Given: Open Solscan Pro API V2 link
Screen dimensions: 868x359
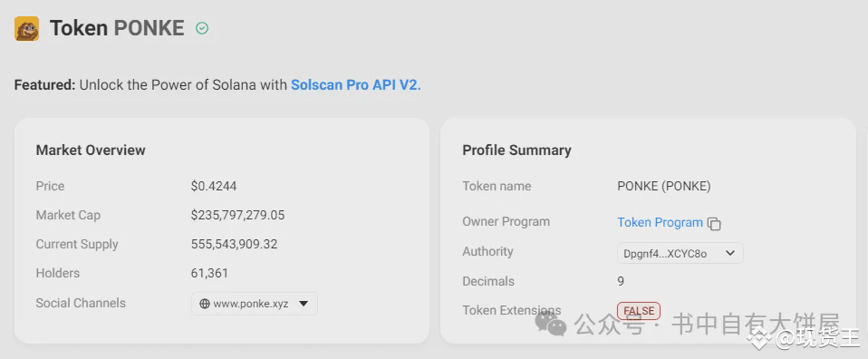Looking at the screenshot, I should 356,85.
